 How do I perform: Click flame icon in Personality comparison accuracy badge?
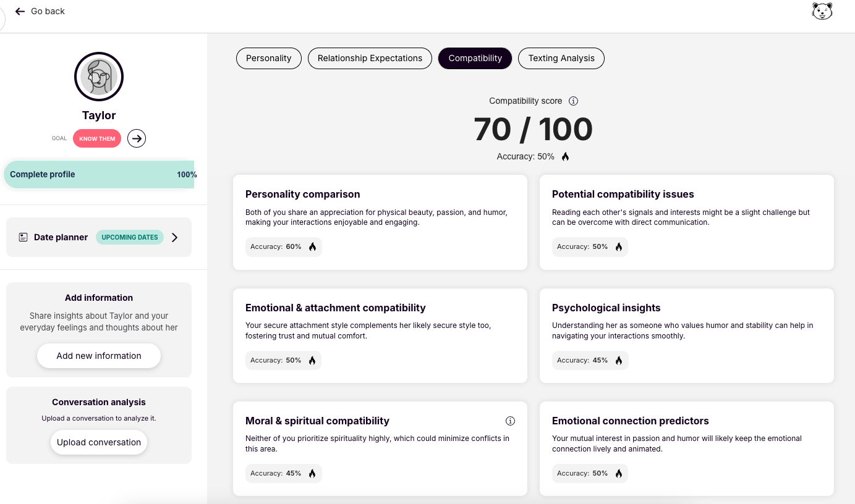click(312, 246)
